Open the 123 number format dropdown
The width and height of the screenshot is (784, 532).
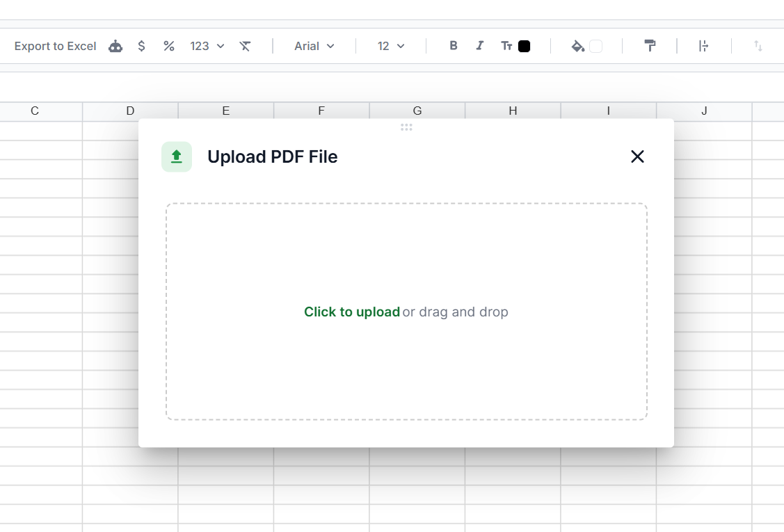pyautogui.click(x=207, y=46)
